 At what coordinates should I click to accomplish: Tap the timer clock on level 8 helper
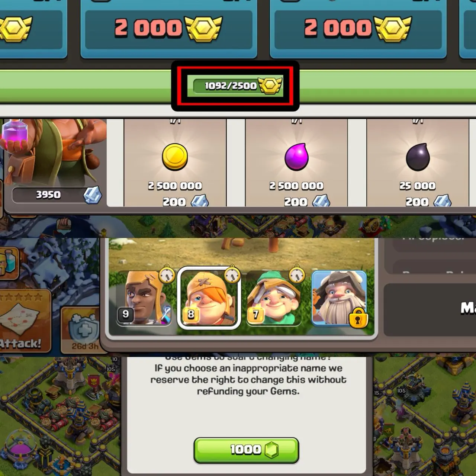pyautogui.click(x=232, y=274)
